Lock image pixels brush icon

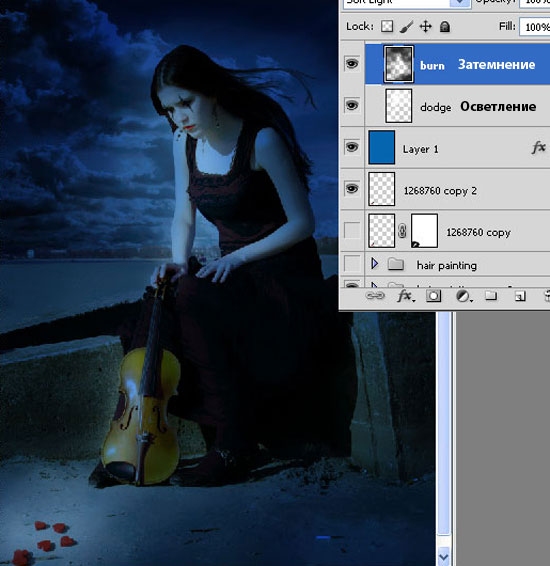[406, 27]
